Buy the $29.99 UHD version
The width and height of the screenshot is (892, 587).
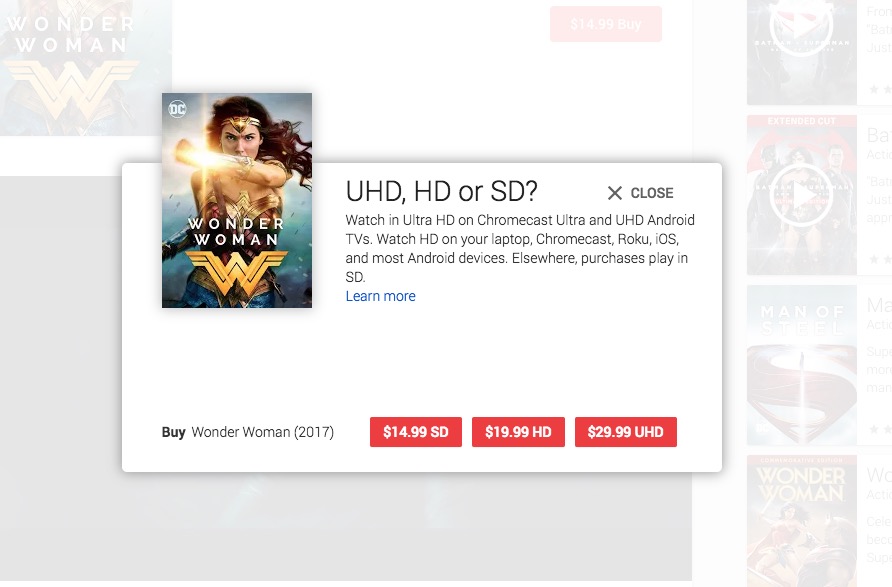(x=626, y=432)
